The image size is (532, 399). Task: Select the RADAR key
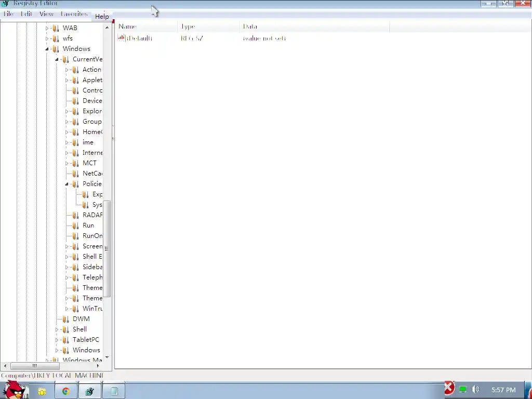pyautogui.click(x=92, y=215)
